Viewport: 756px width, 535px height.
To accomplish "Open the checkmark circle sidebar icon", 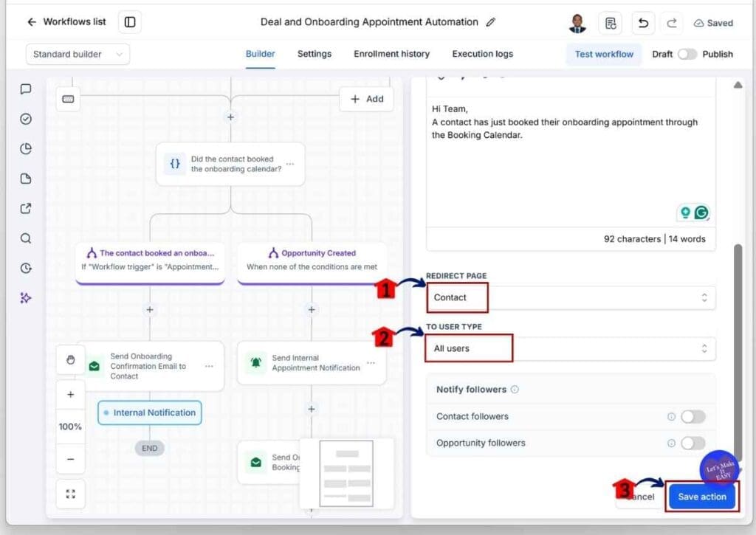I will [x=26, y=119].
